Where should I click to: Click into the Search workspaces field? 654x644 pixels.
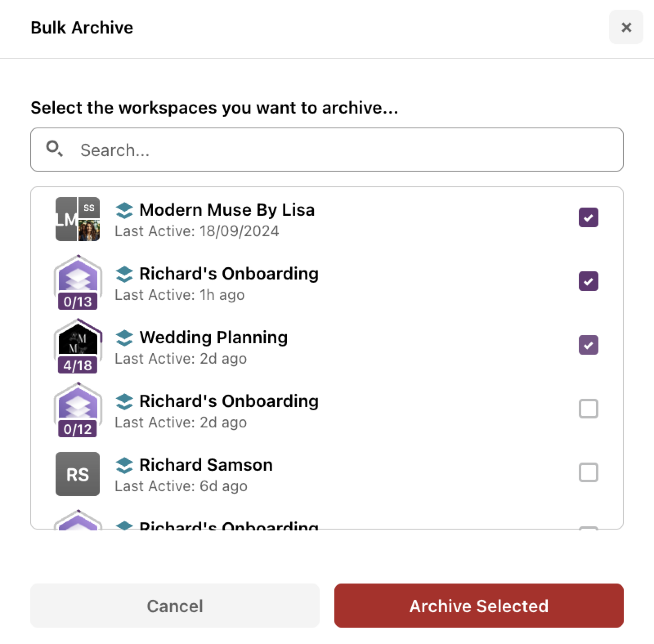coord(327,150)
